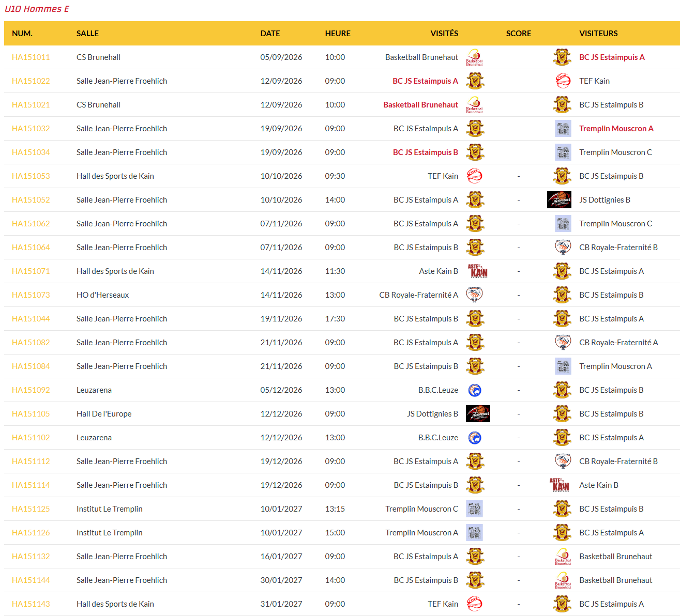
Task: Click B.B.C.Leuze logo in HA151092 row
Action: pyautogui.click(x=475, y=390)
